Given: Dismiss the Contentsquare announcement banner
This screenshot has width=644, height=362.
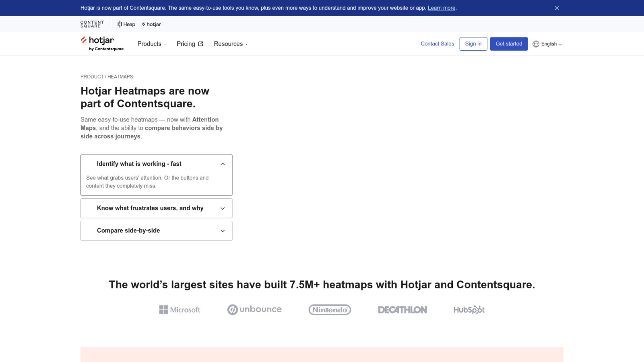Looking at the screenshot, I should (x=557, y=8).
